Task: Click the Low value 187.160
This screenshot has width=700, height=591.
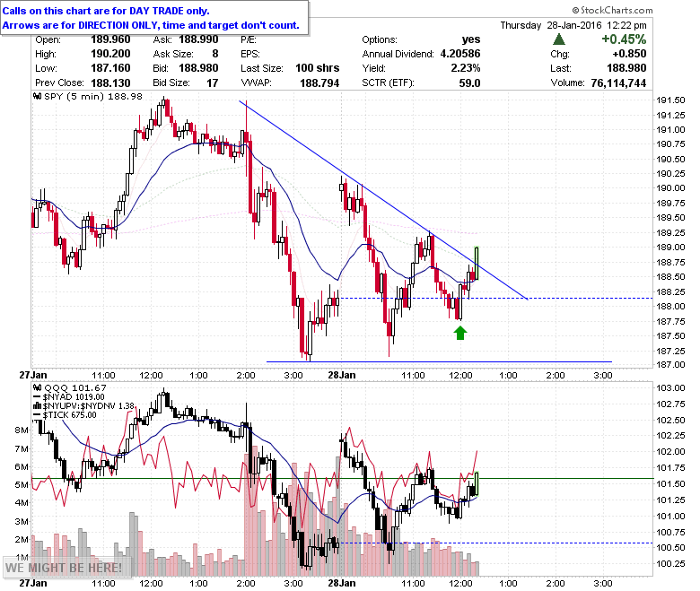Action: (x=110, y=68)
